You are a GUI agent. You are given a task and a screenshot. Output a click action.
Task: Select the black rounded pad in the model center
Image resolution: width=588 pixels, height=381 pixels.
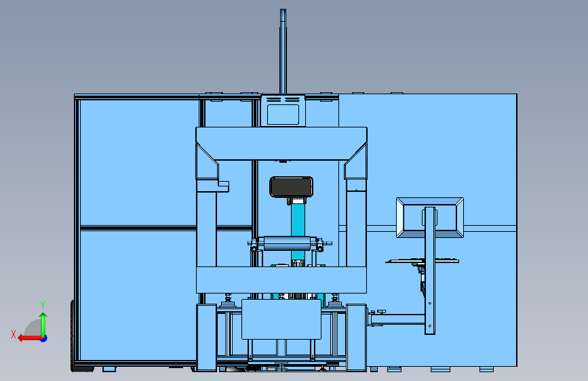(x=292, y=187)
